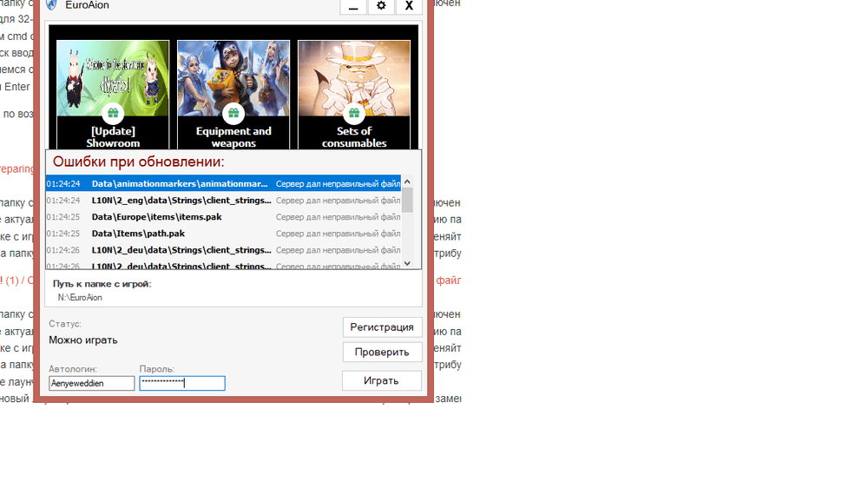The image size is (868, 488).
Task: Click gift icon on Equipment and weapons banner
Action: point(233,114)
